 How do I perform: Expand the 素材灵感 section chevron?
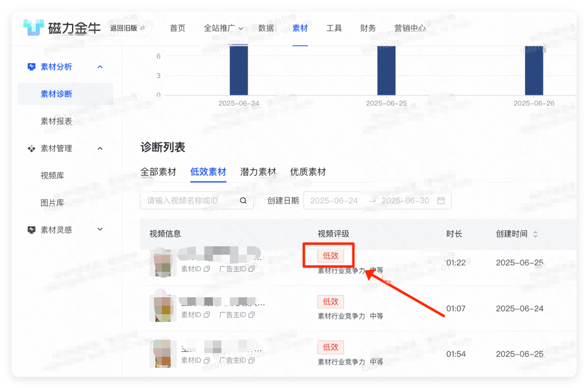click(100, 229)
